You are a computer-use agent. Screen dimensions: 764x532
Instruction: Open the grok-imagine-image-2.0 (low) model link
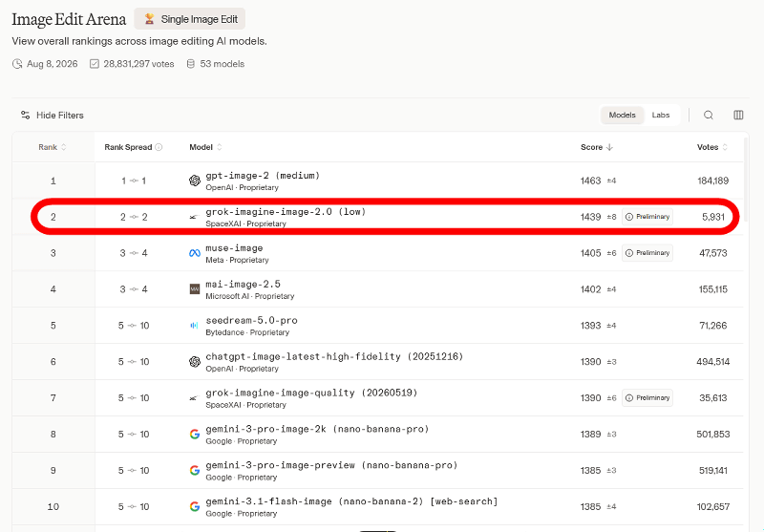(286, 211)
